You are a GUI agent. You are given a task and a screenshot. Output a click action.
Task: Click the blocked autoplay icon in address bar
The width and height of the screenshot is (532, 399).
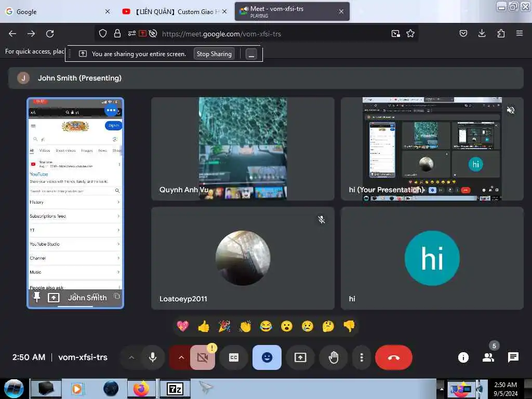click(153, 34)
